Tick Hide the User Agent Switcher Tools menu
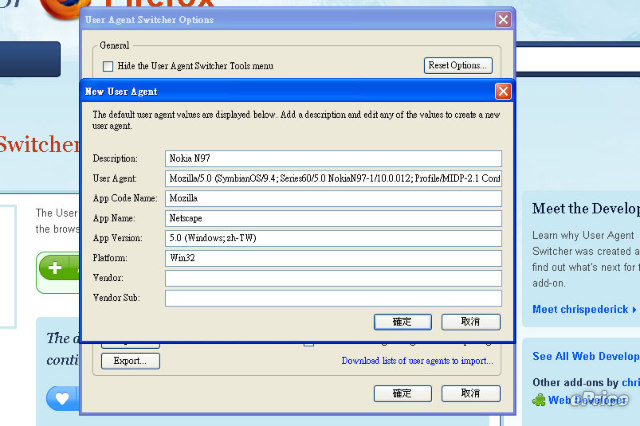640x426 pixels. point(108,66)
